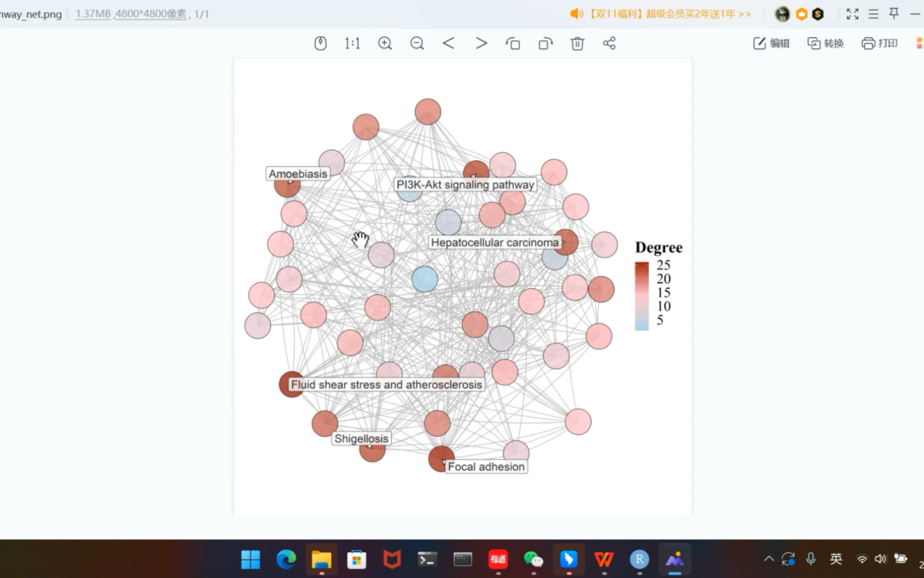Image resolution: width=924 pixels, height=578 pixels.
Task: Click the Degree legend color bar
Action: [642, 296]
